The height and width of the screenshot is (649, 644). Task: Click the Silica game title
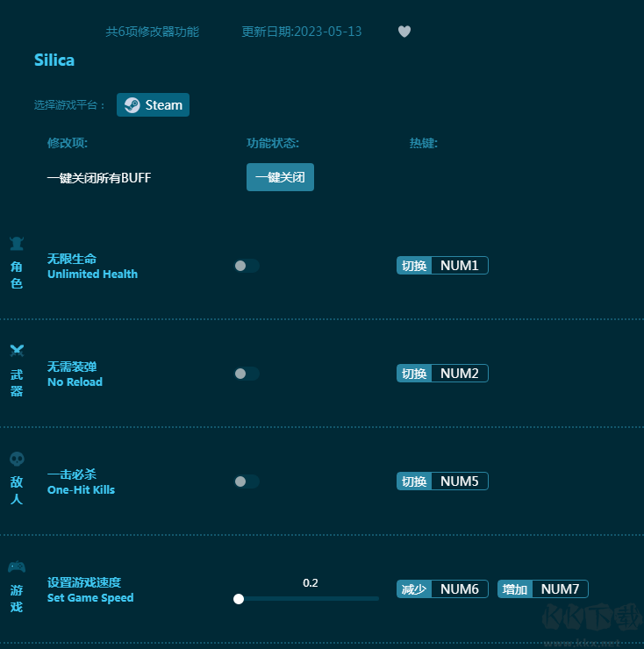pos(54,61)
